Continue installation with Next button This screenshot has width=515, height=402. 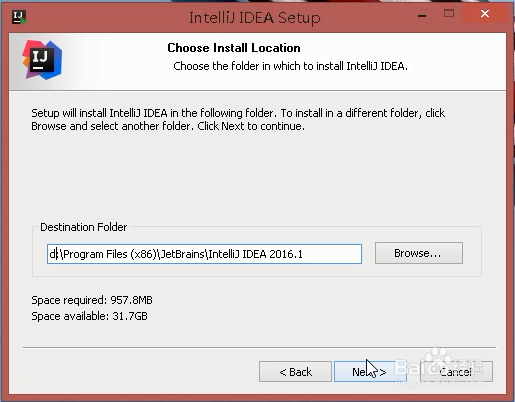click(370, 372)
